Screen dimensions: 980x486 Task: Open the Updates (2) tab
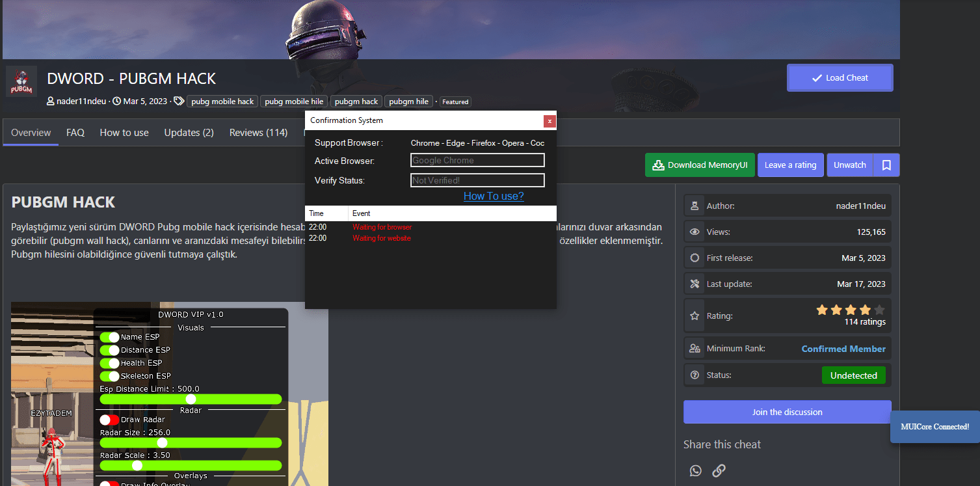coord(189,132)
